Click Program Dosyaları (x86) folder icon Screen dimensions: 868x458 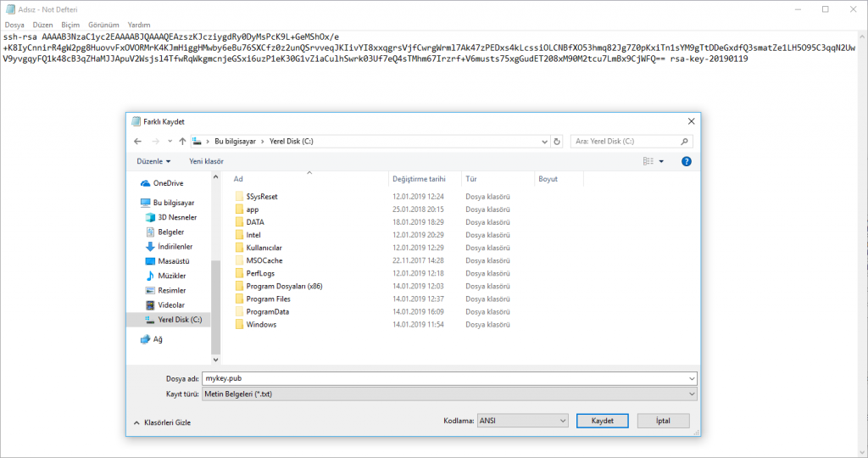coord(239,287)
